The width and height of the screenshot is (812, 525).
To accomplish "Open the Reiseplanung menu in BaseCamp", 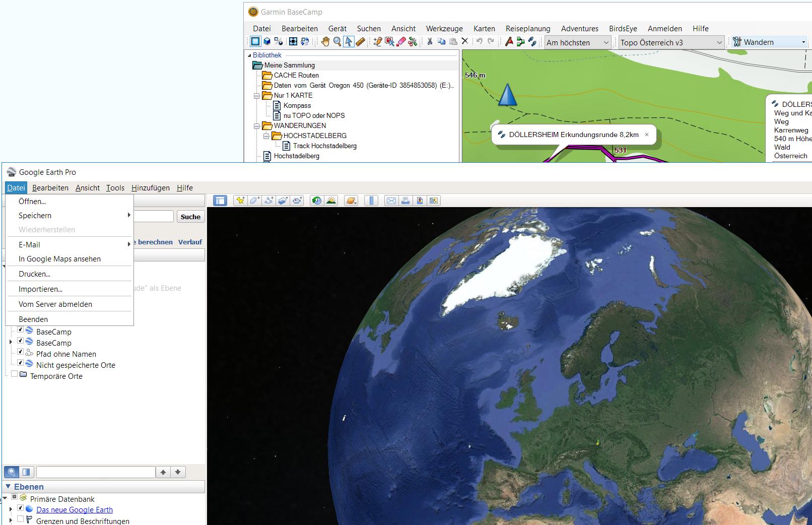I will click(527, 29).
